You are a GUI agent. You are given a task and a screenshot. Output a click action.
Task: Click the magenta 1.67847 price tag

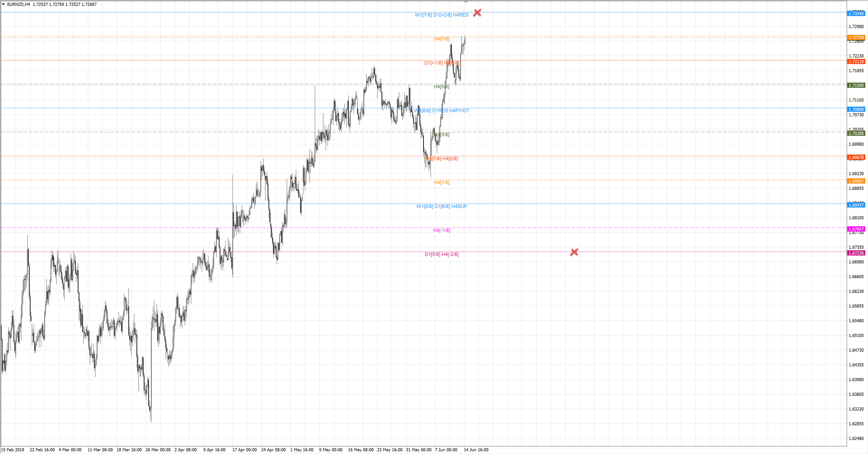[x=856, y=229]
